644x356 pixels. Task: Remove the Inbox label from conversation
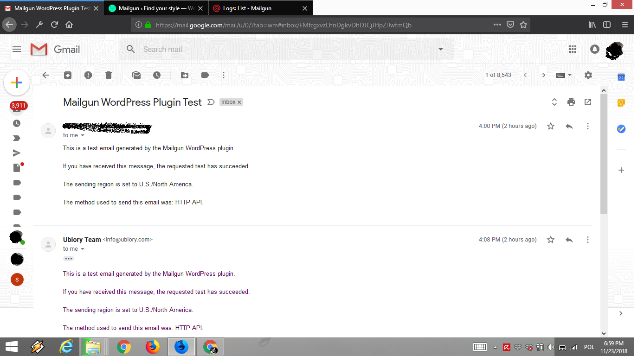pyautogui.click(x=239, y=102)
